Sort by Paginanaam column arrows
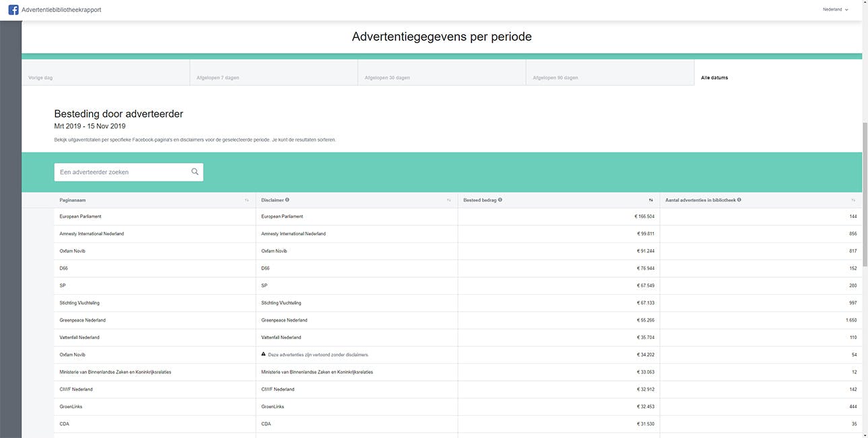868x438 pixels. 247,200
